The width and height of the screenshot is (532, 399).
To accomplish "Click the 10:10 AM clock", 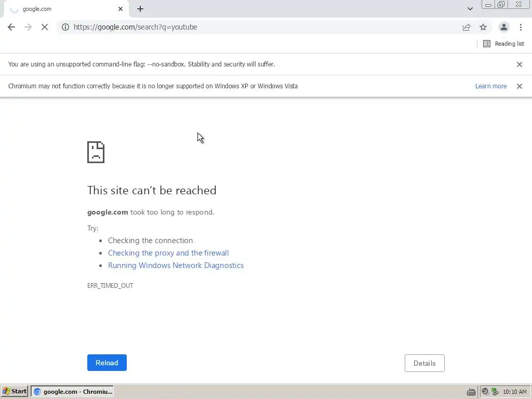I will tap(515, 392).
